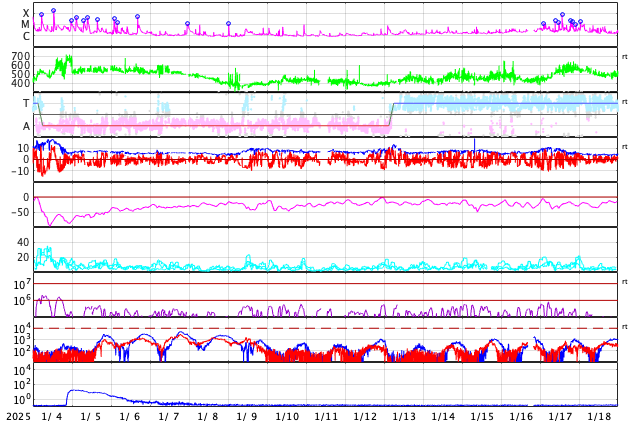
Task: Select the tallest flare marker near 1/17
Action: pyautogui.click(x=562, y=15)
